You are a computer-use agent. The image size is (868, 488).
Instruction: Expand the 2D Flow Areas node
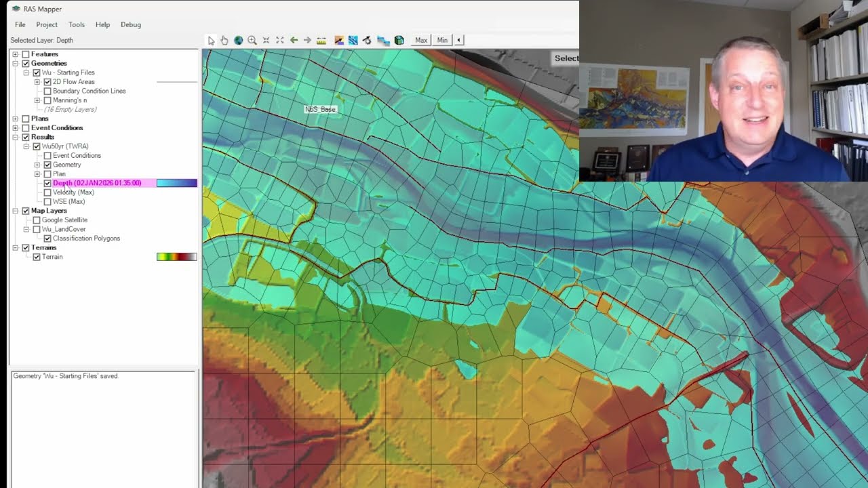pyautogui.click(x=37, y=82)
